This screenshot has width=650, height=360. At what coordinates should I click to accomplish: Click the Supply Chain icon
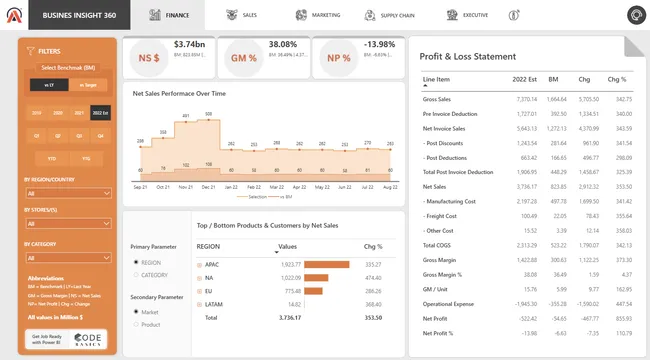pyautogui.click(x=370, y=15)
